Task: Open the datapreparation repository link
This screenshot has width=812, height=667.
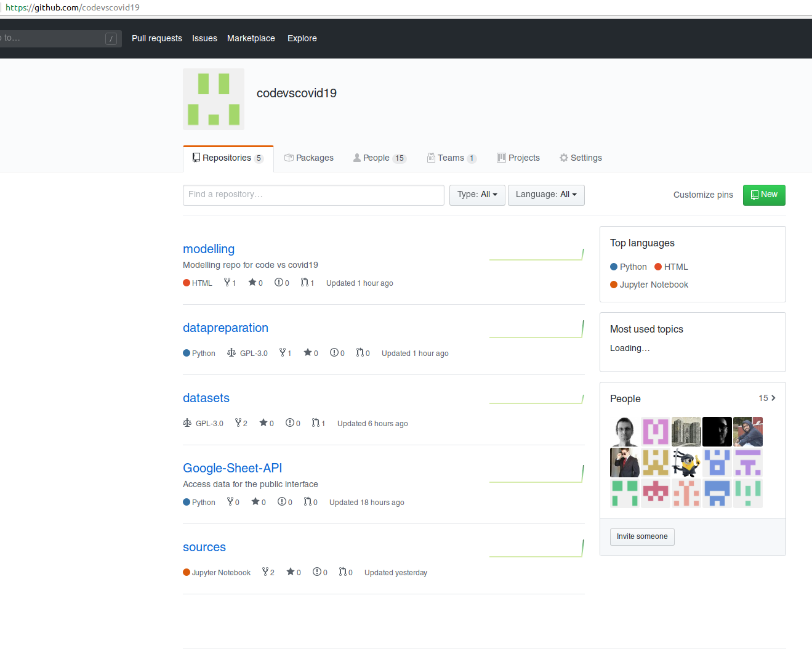Action: point(225,328)
